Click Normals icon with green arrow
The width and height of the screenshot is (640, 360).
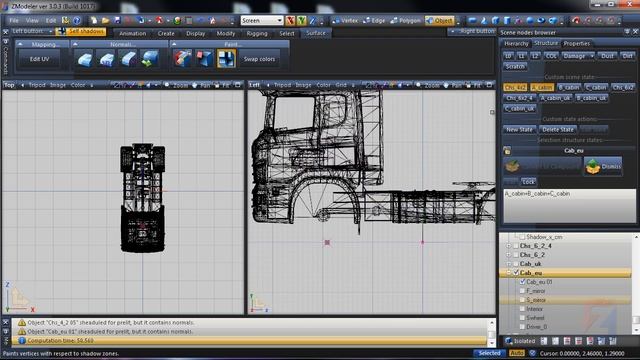click(150, 59)
